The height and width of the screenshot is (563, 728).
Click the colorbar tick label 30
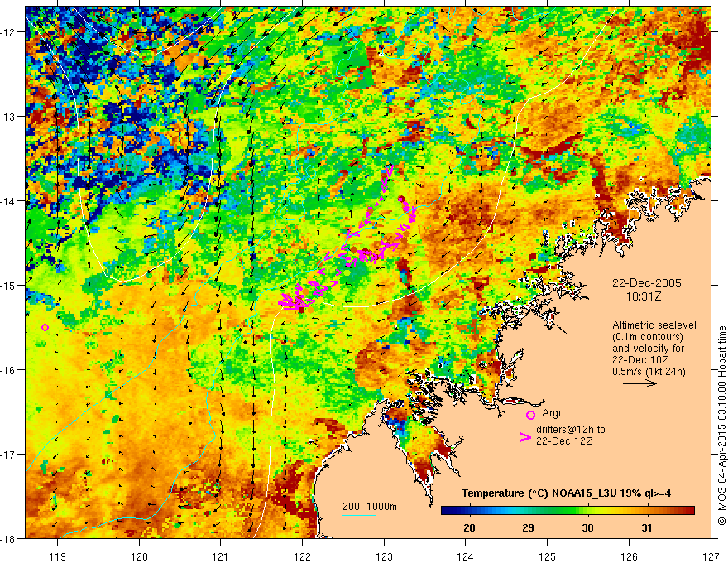(588, 527)
